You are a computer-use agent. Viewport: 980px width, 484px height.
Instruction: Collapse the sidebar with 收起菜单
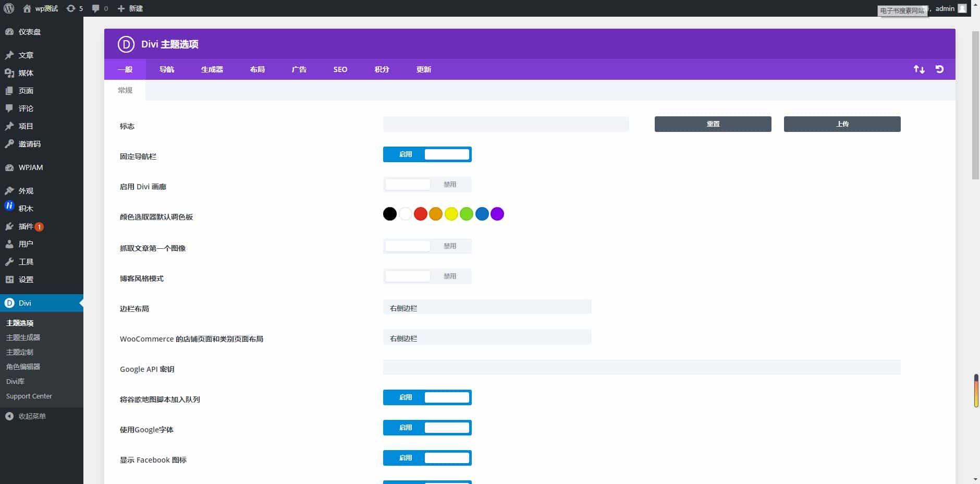(x=42, y=416)
